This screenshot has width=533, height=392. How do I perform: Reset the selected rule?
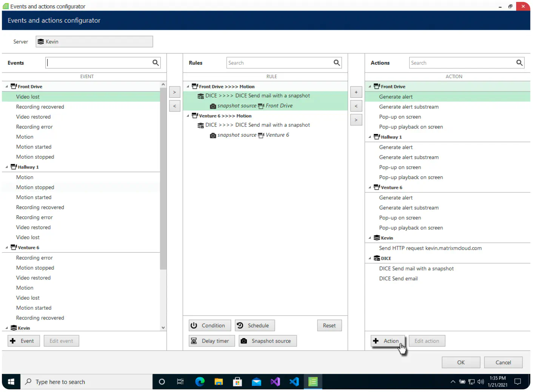[329, 326]
